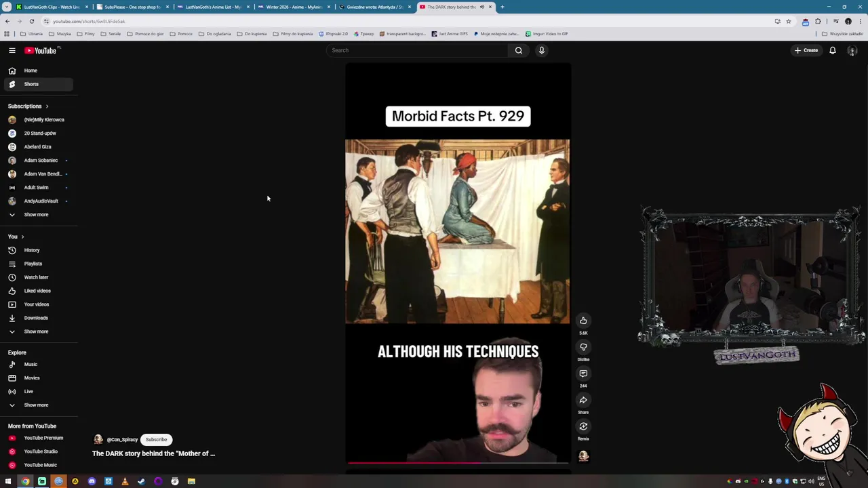Click the search magnifier button
868x488 pixels.
pyautogui.click(x=519, y=50)
